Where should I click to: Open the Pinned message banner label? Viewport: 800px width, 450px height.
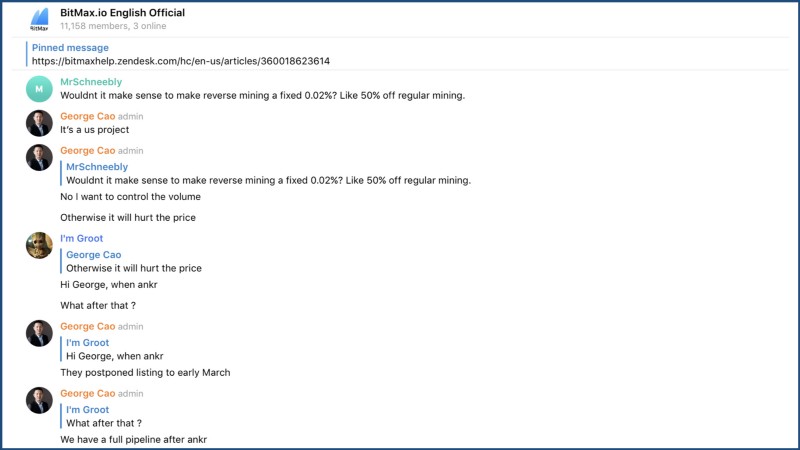pyautogui.click(x=70, y=47)
